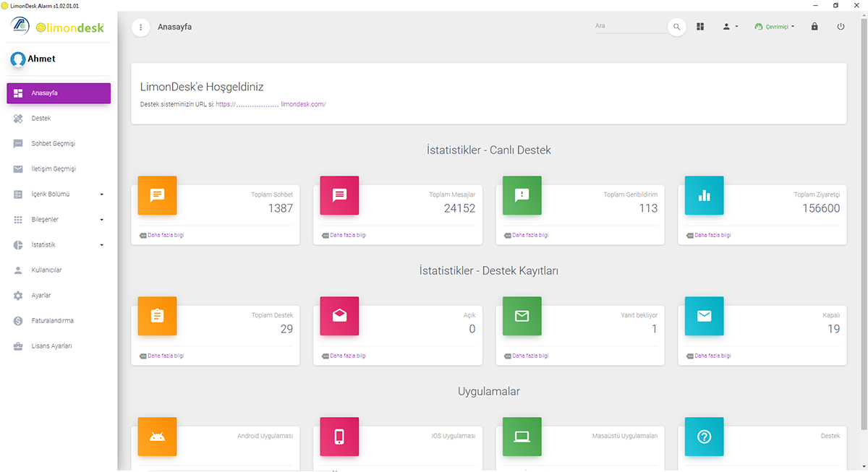The image size is (868, 472).
Task: Click the search magnifier icon
Action: pyautogui.click(x=677, y=27)
